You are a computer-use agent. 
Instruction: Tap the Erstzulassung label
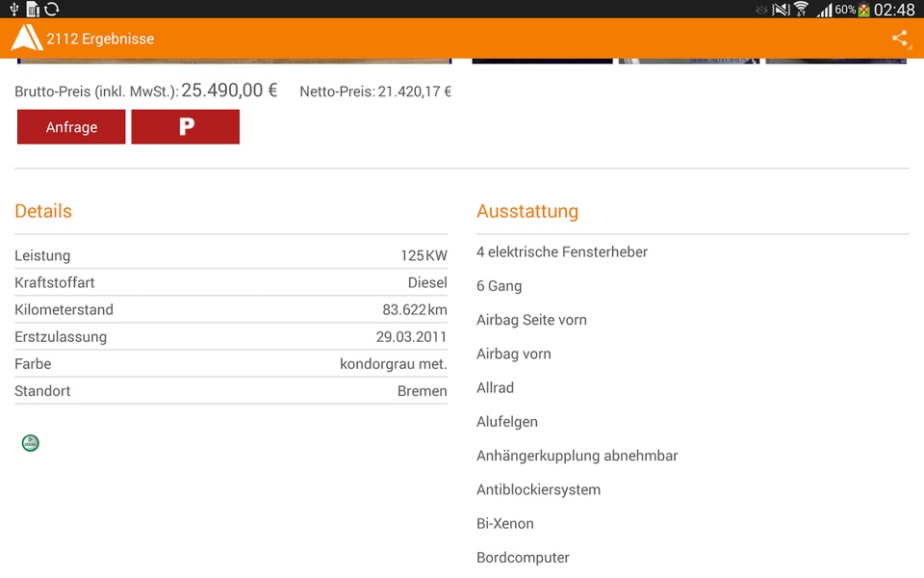(61, 337)
